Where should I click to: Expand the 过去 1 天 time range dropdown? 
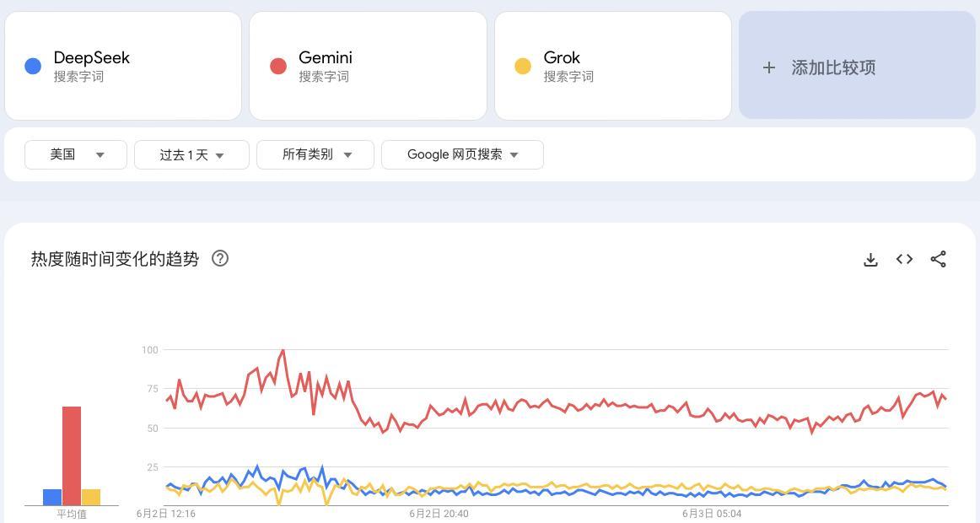click(x=191, y=154)
